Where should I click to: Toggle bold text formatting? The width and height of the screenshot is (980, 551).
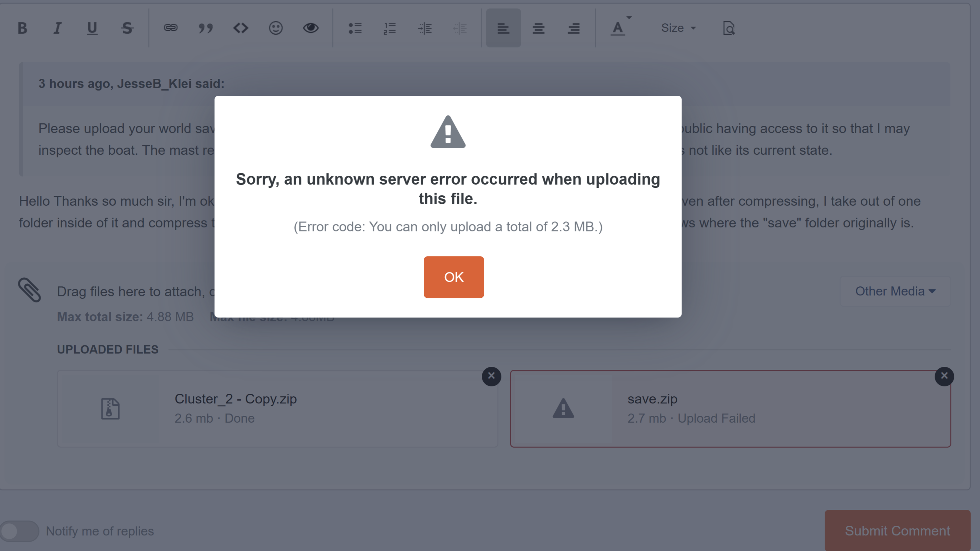(22, 28)
